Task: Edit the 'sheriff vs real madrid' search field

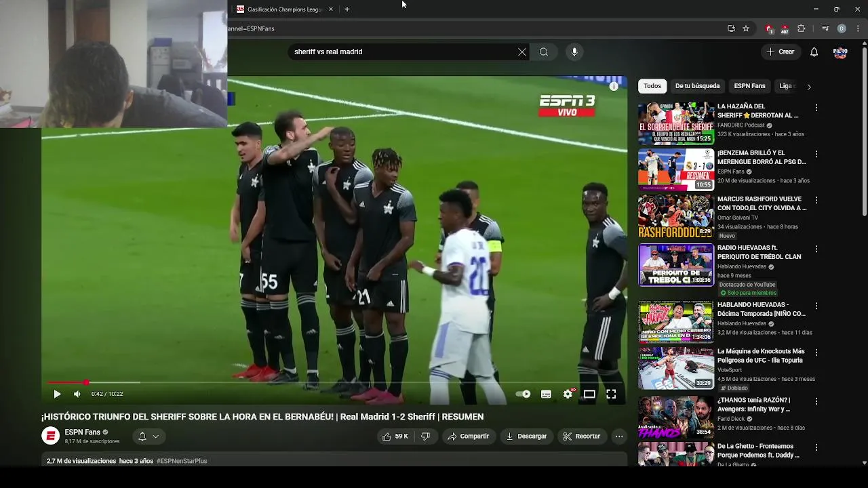Action: pyautogui.click(x=403, y=52)
